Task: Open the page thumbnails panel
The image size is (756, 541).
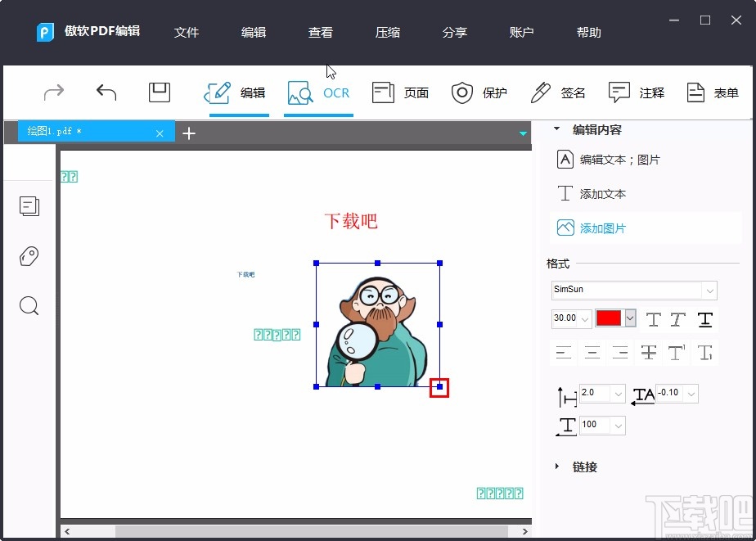Action: click(29, 206)
